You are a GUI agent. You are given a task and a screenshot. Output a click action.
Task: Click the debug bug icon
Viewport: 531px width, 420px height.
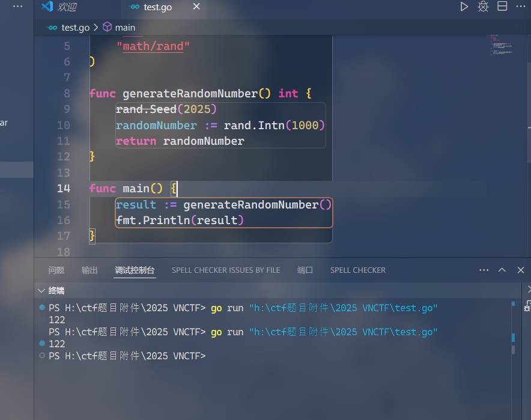tap(483, 7)
